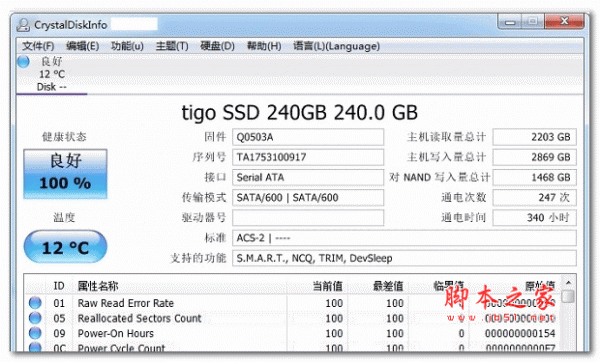This screenshot has height=362, width=600.
Task: Click the power on hours 340 小时
Action: [535, 218]
